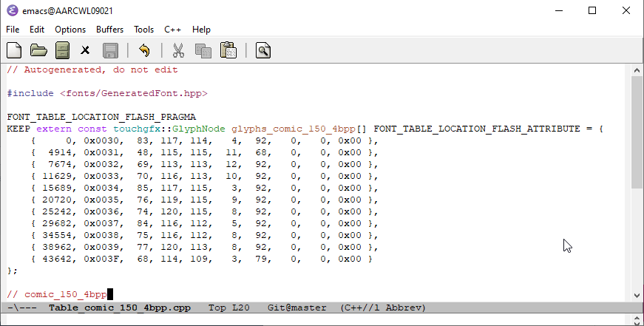Click the value 0x0032 in the table
Screen dimensions: 644x326
point(101,164)
